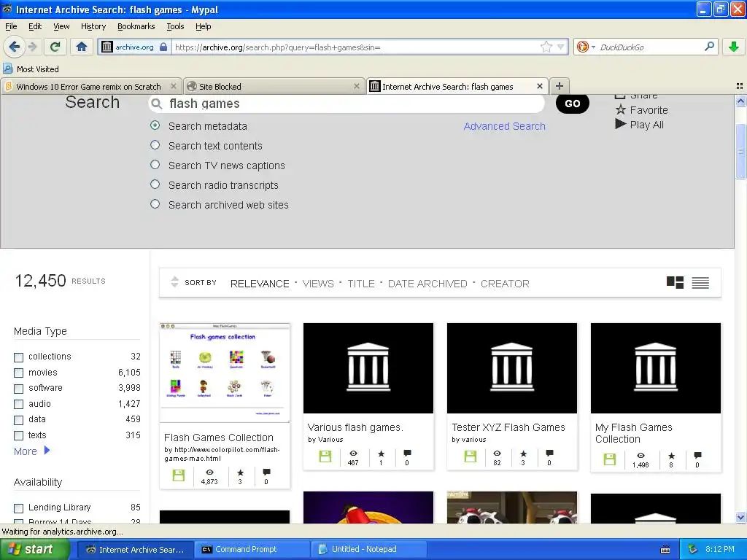Click the search magnifier icon in search box

(156, 104)
